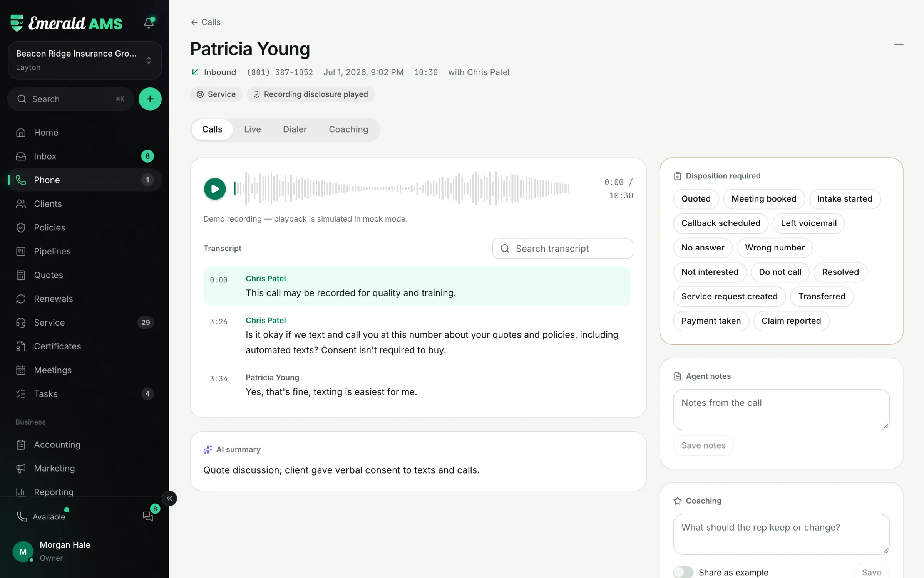Open Policies in sidebar

[84, 227]
